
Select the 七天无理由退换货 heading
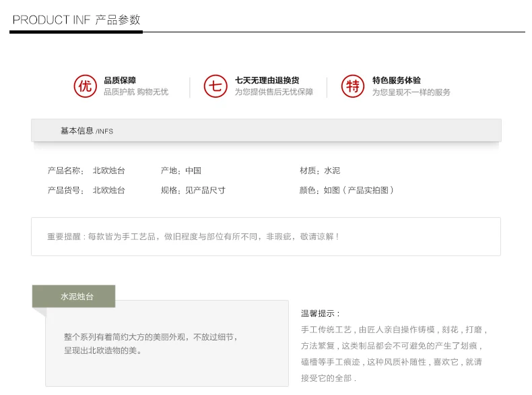(267, 80)
